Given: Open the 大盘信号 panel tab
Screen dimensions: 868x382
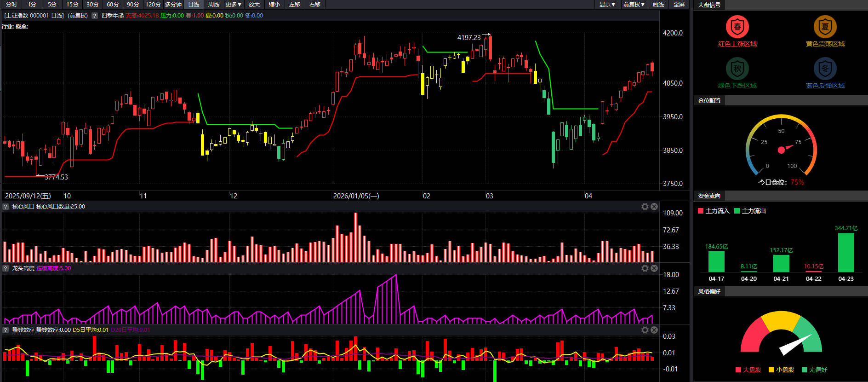Looking at the screenshot, I should click(709, 5).
